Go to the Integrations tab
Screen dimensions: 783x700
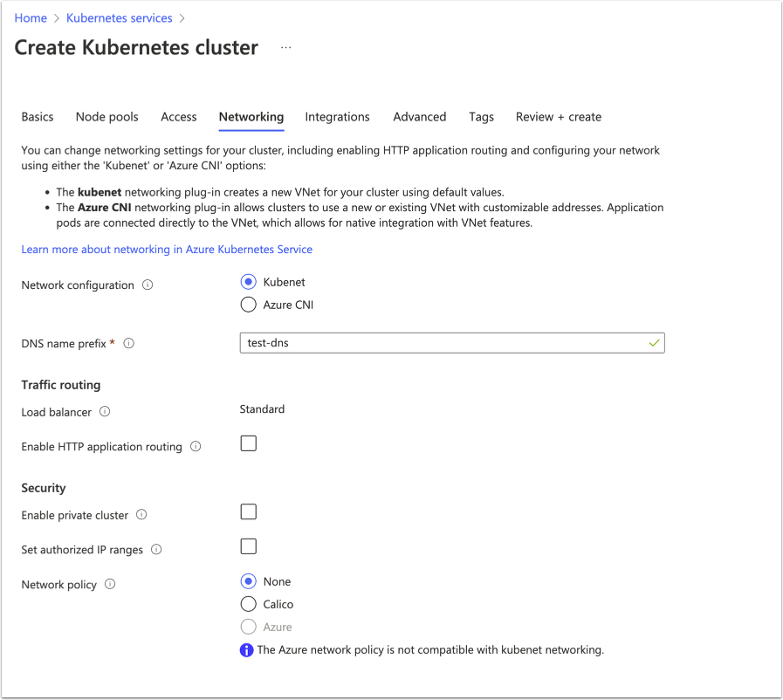(337, 117)
